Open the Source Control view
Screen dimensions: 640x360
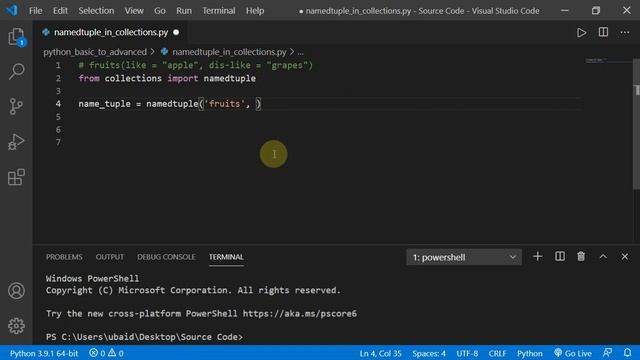click(x=16, y=107)
